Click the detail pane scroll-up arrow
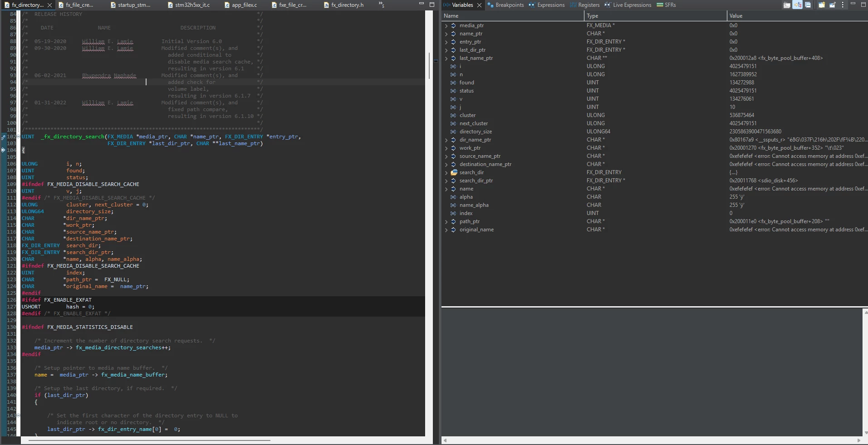Screen dimensions: 868x445 tap(865, 312)
